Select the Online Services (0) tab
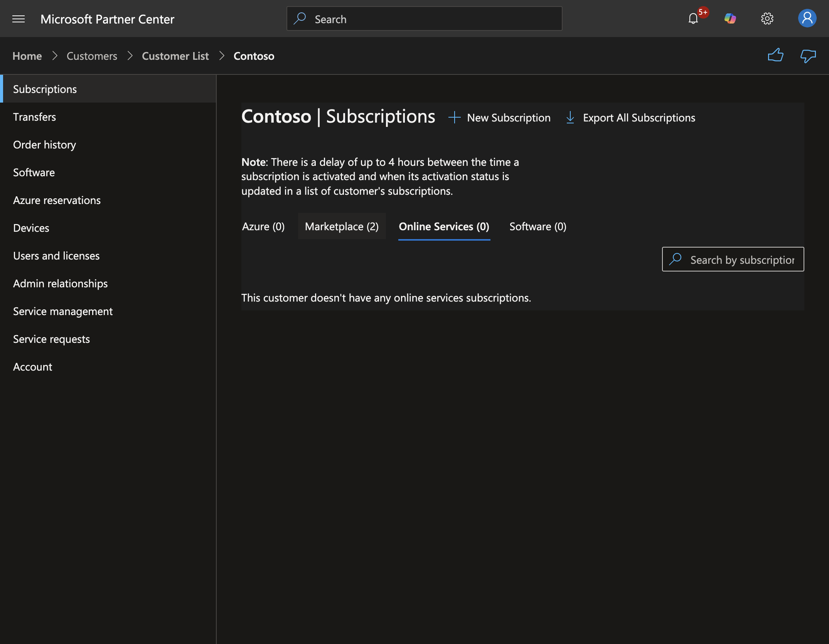This screenshot has height=644, width=829. click(x=444, y=226)
